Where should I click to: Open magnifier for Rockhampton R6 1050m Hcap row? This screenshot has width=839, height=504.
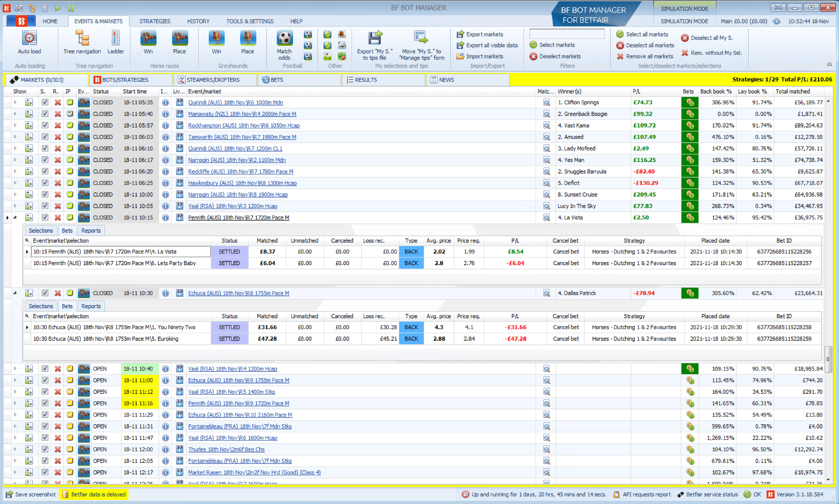[546, 126]
